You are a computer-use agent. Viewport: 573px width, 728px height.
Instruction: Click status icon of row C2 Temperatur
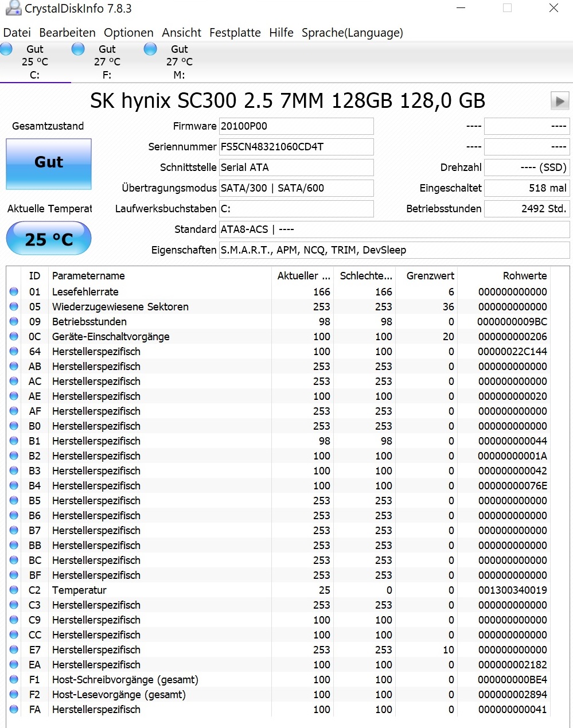(14, 590)
